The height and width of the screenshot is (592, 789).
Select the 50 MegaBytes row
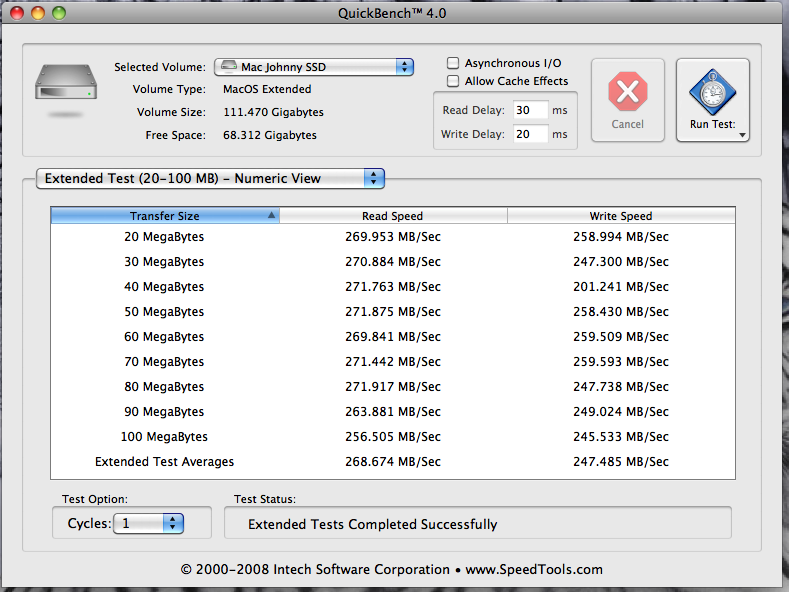pos(393,312)
